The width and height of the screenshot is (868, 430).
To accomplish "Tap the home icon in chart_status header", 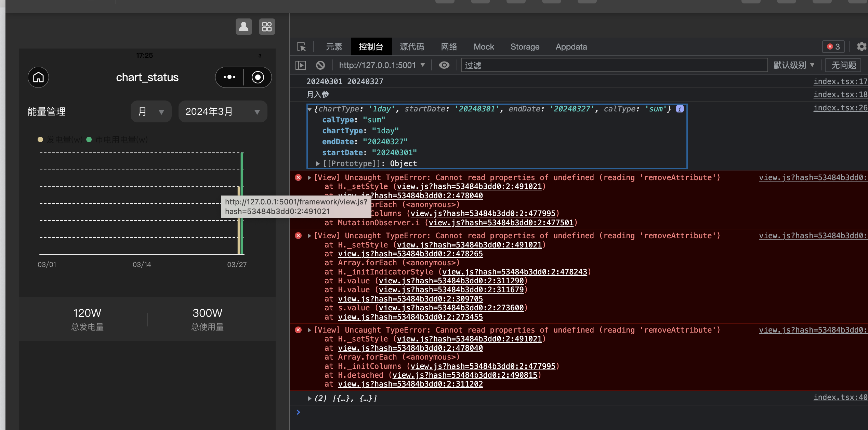I will [x=38, y=77].
